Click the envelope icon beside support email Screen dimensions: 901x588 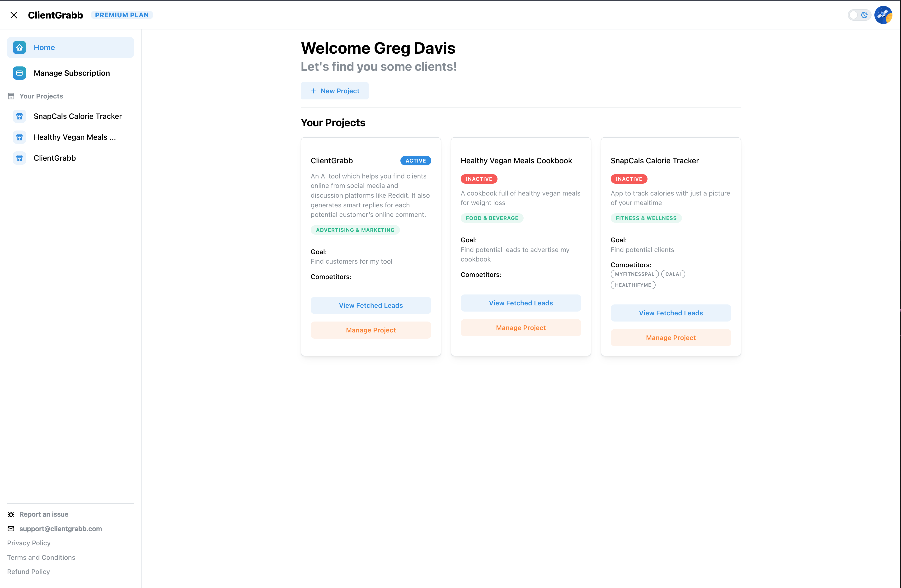click(x=11, y=529)
